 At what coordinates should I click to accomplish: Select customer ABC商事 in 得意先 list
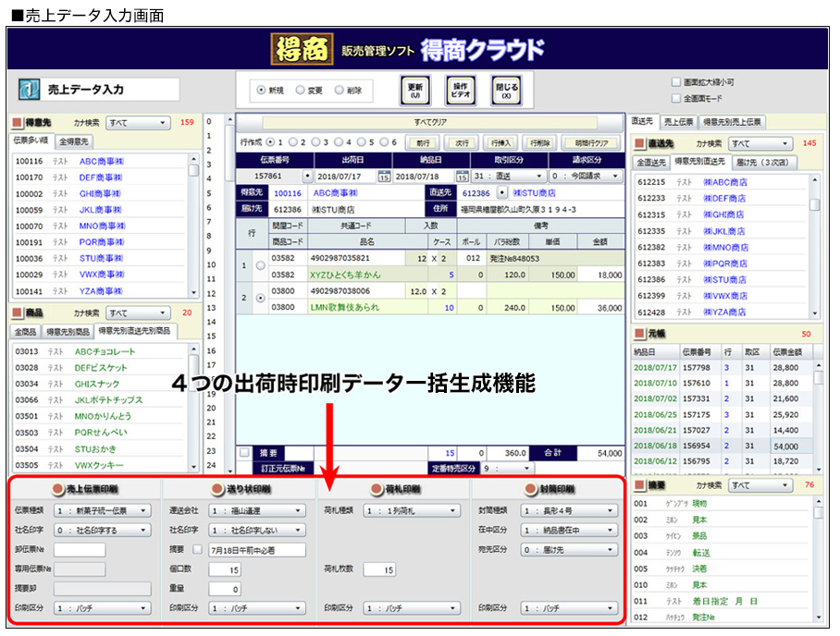coord(100,161)
